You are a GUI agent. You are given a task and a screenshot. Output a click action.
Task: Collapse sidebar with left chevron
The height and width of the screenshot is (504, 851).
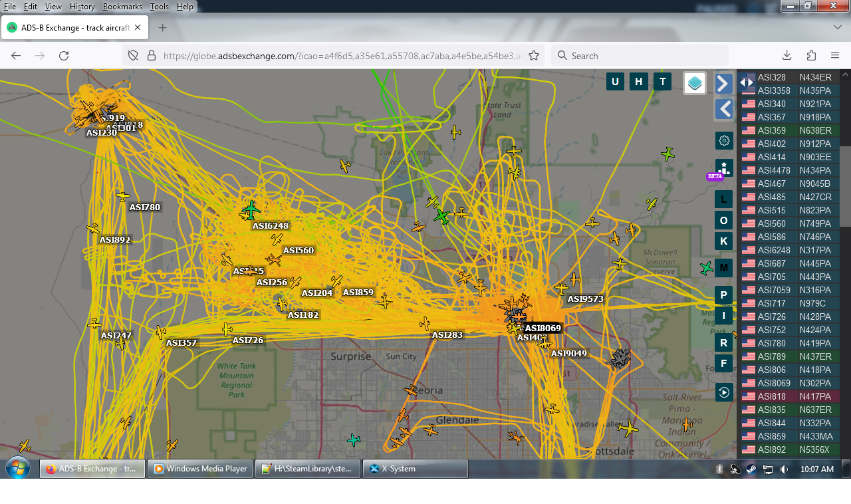coord(724,109)
